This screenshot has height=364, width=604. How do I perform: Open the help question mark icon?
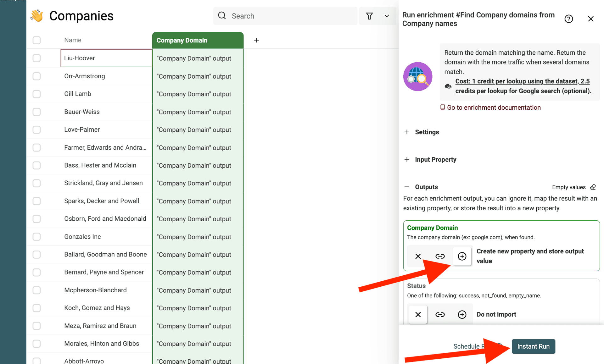pos(568,19)
